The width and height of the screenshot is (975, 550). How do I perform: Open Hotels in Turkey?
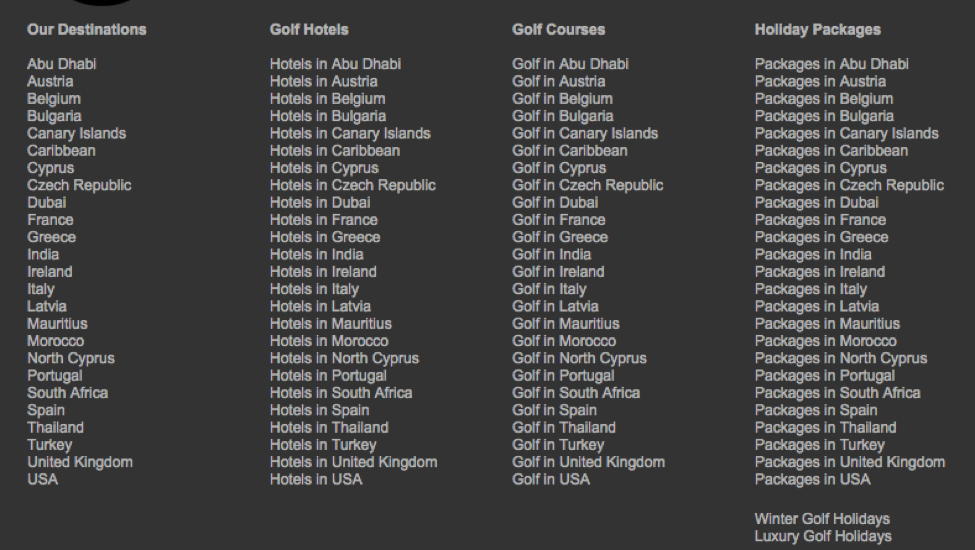point(323,445)
